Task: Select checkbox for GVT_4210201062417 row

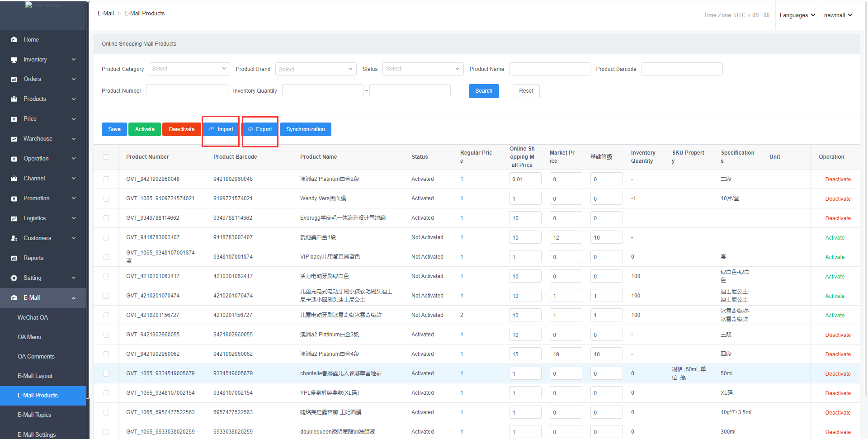Action: pos(106,276)
